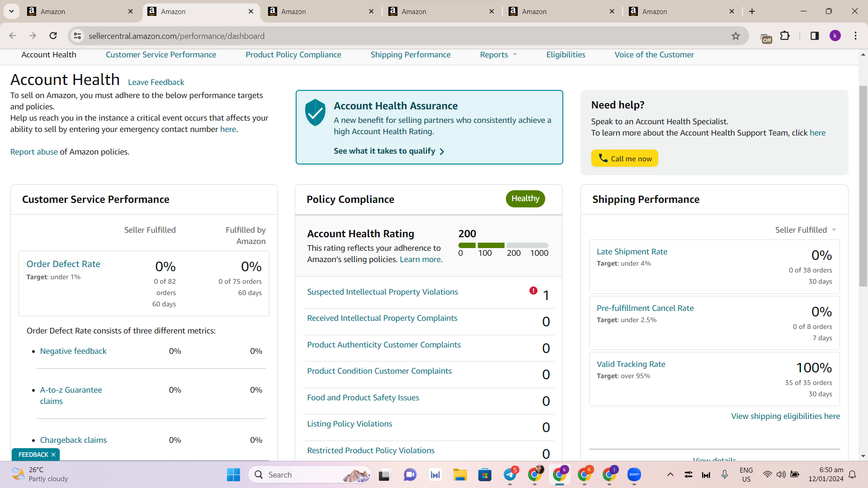Screen dimensions: 868x488
Task: Select the Account Health nav tab
Action: click(49, 55)
